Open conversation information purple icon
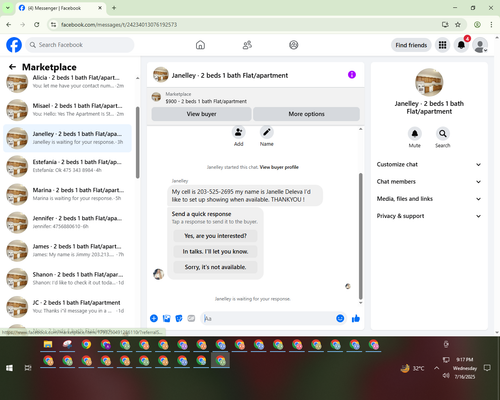Viewport: 500px width, 400px height. (352, 75)
